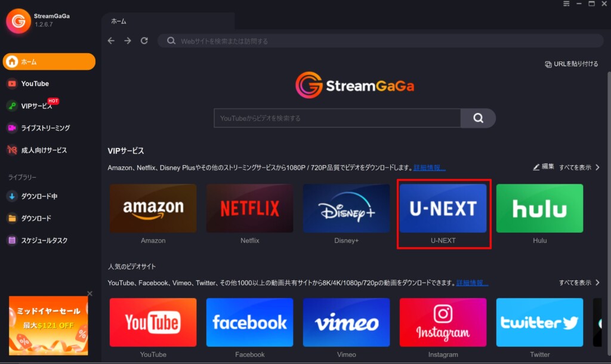Click the ライブラリー sidebar header
Screen dimensions: 611x364
[x=22, y=177]
